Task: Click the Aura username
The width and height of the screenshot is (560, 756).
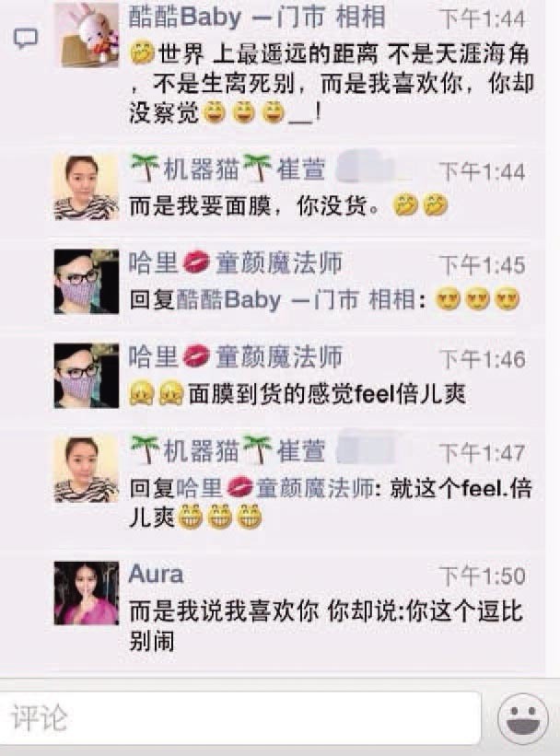Action: tap(156, 575)
